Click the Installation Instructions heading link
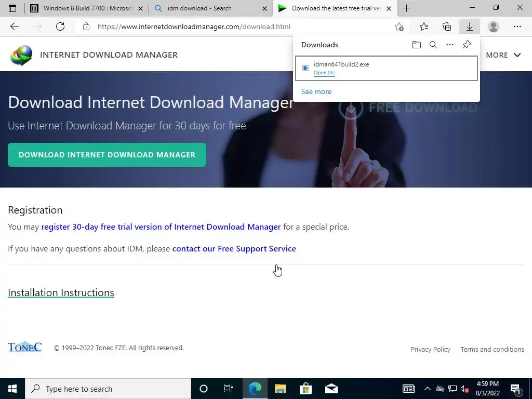Screen dimensions: 532x399 tap(61, 292)
